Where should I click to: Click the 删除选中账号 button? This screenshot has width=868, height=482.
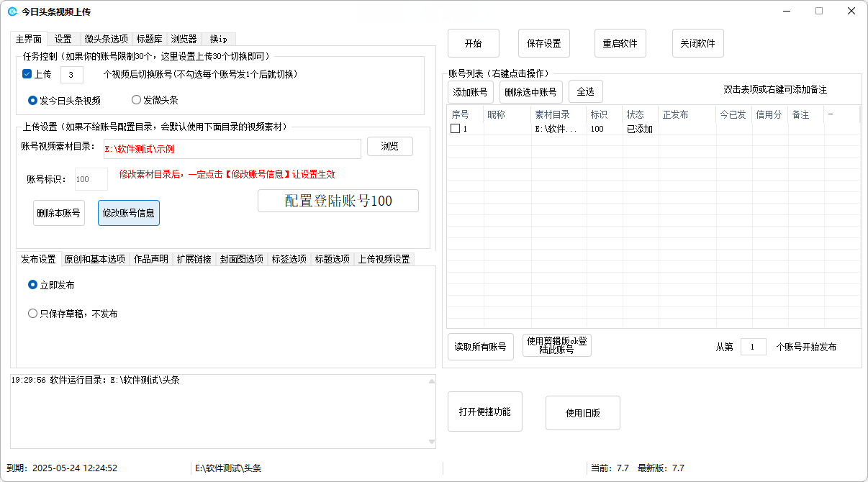tap(531, 92)
